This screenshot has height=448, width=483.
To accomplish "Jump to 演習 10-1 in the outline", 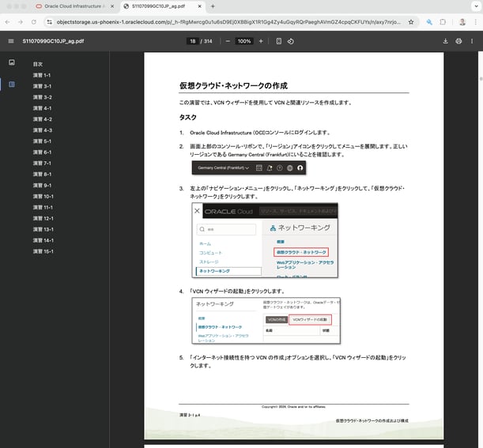I will point(43,197).
